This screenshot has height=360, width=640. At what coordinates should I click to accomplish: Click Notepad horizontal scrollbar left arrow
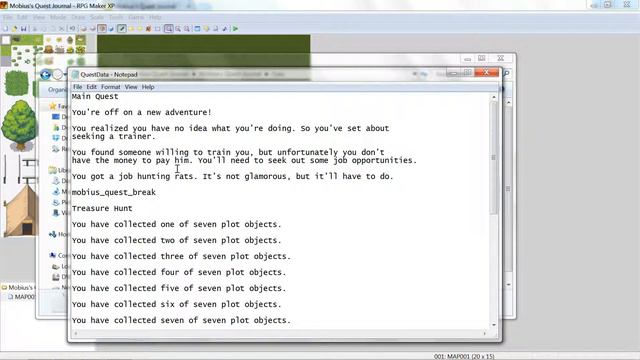pos(76,333)
